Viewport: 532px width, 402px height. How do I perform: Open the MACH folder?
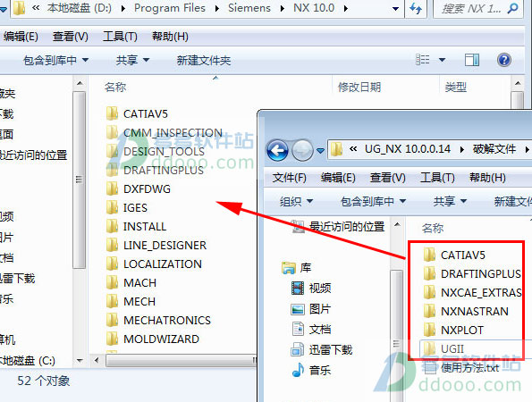pos(131,282)
